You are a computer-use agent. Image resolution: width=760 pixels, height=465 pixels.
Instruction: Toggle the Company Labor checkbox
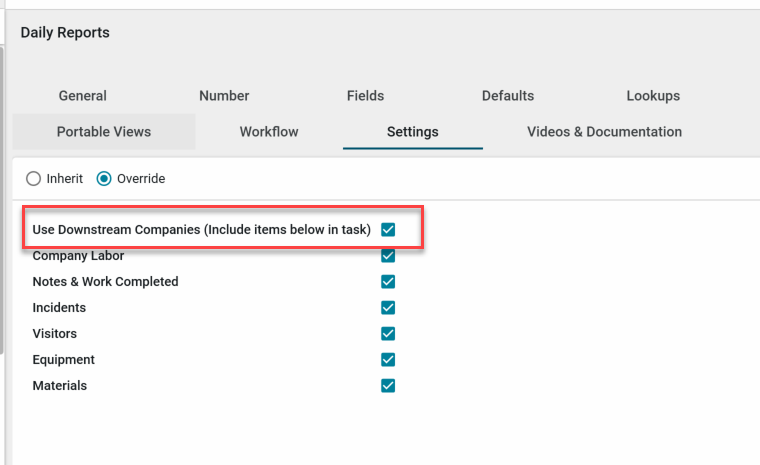(388, 256)
